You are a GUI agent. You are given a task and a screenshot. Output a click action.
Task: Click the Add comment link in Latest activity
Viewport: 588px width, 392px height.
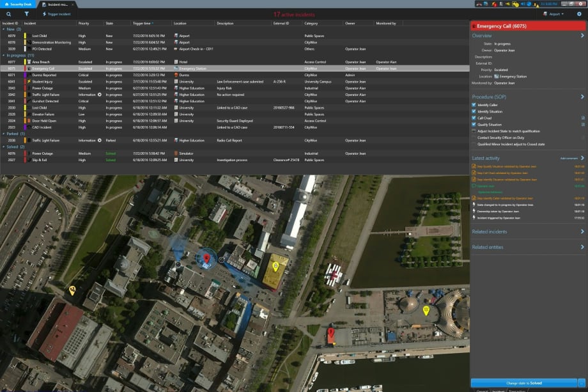(x=568, y=158)
